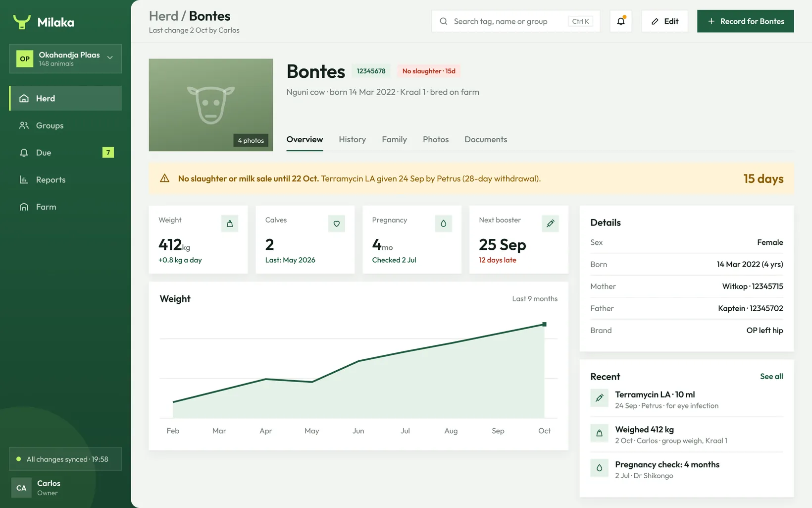
Task: Switch to the Family tab
Action: (x=394, y=139)
